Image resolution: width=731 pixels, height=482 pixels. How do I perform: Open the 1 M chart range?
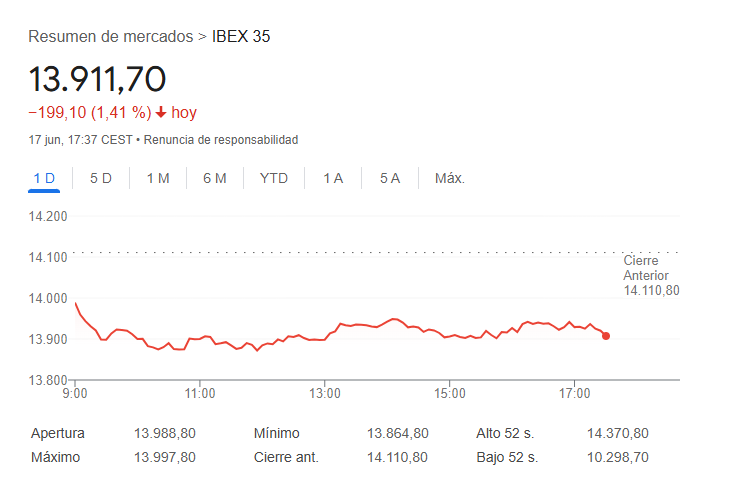158,178
